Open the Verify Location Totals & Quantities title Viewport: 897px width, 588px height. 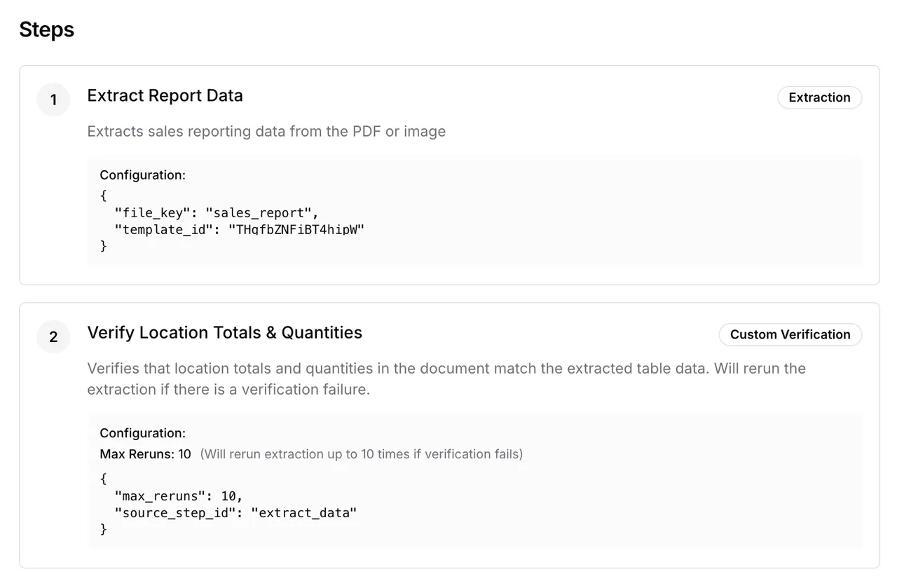[224, 332]
